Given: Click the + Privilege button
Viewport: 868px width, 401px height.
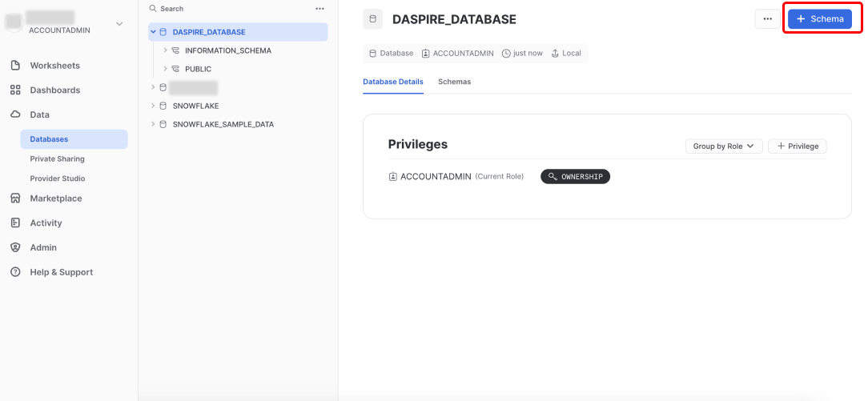Looking at the screenshot, I should [798, 146].
